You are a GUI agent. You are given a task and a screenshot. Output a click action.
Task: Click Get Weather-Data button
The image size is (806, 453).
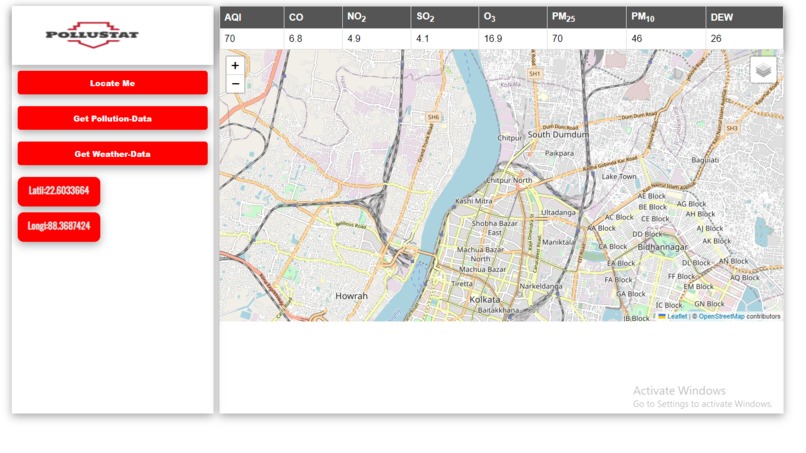click(113, 154)
